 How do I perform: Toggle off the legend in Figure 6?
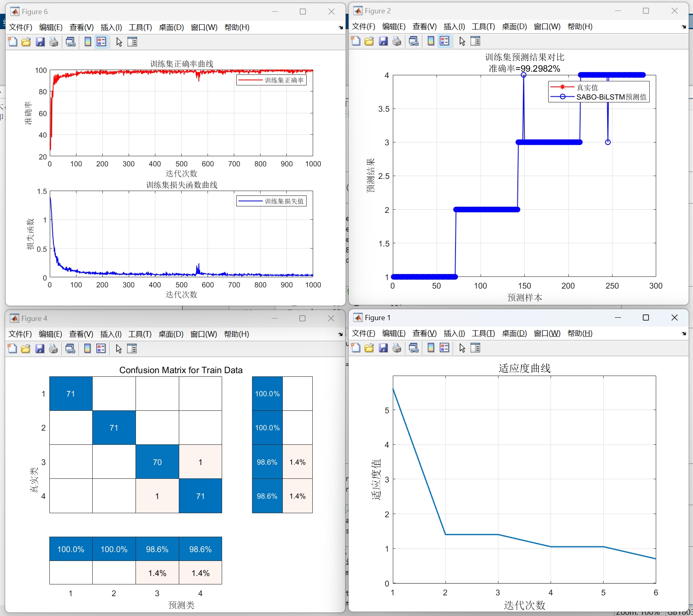pyautogui.click(x=101, y=42)
